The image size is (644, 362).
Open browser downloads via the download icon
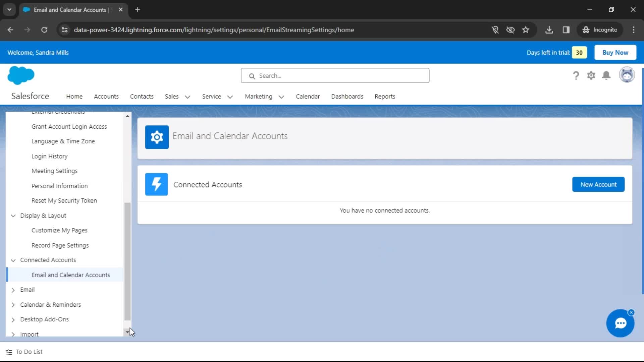click(549, 30)
